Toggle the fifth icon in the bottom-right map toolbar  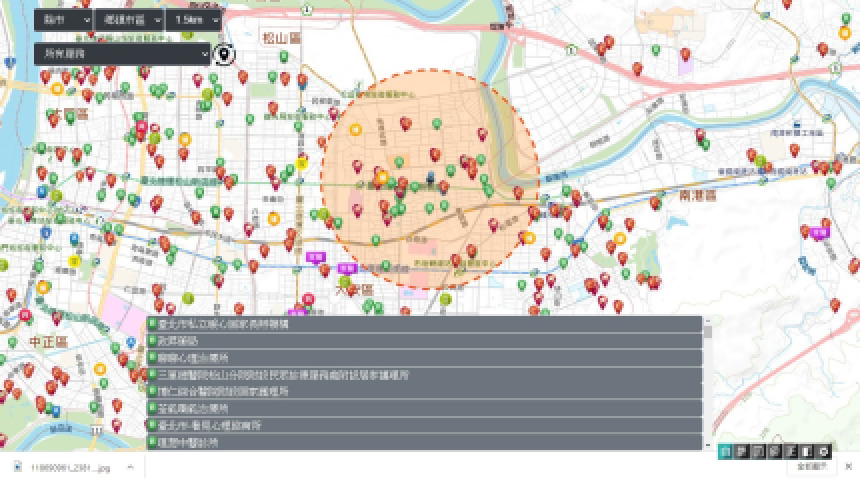coord(792,452)
